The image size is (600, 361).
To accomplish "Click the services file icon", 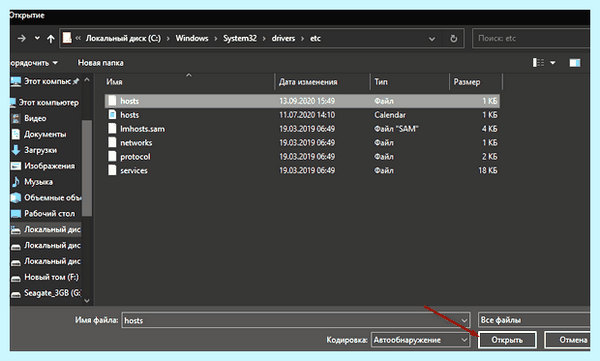I will (x=112, y=170).
